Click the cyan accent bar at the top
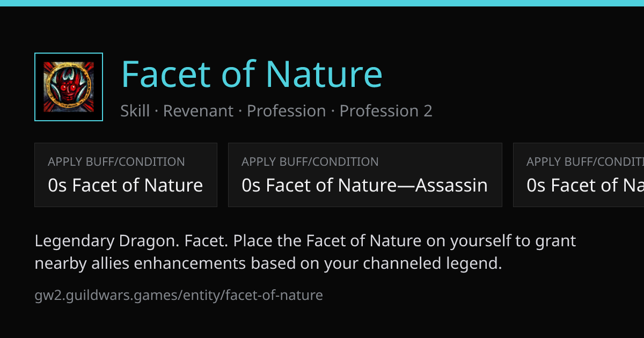The width and height of the screenshot is (644, 338). pos(322,3)
